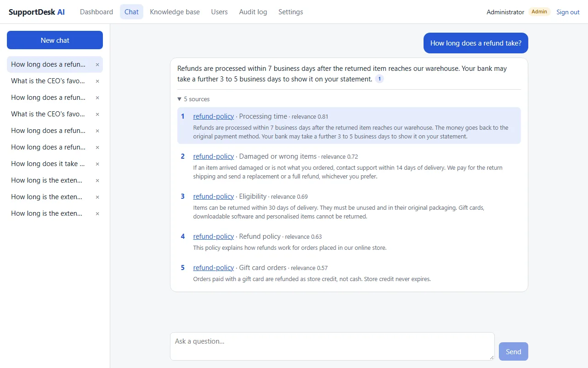Select the Administrator user name
Screen dimensions: 588x368
click(505, 12)
